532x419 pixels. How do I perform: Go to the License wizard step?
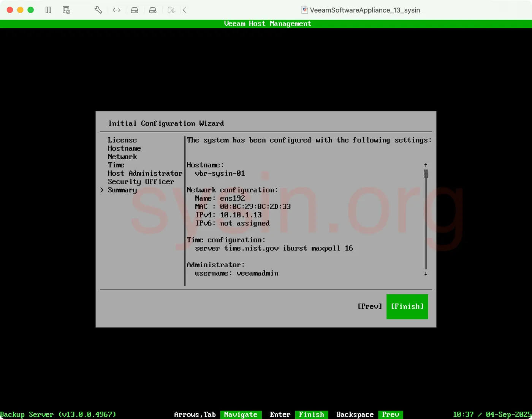122,140
